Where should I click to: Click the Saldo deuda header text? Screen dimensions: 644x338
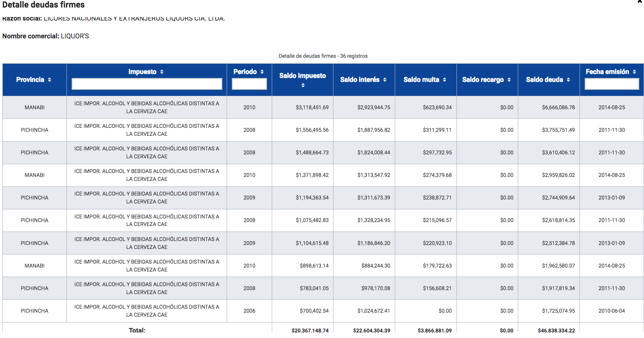coord(544,80)
